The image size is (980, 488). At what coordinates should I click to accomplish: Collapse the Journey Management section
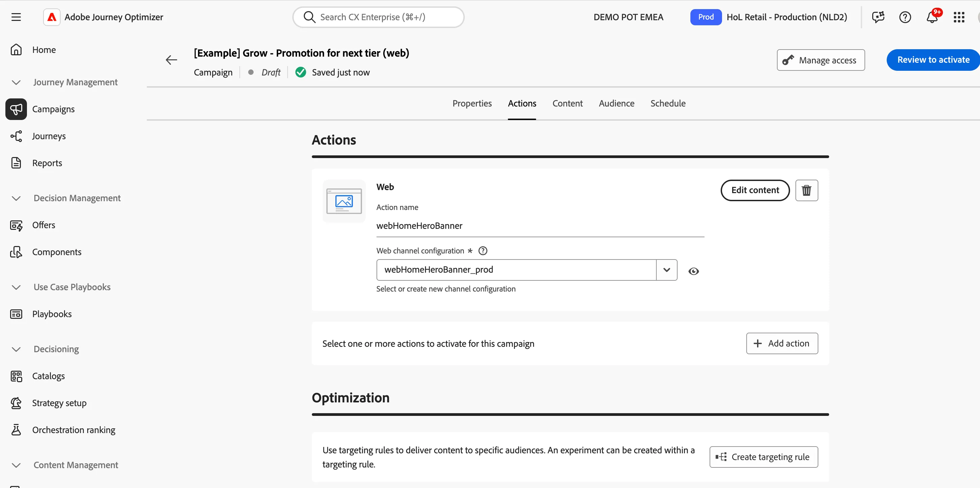tap(16, 83)
